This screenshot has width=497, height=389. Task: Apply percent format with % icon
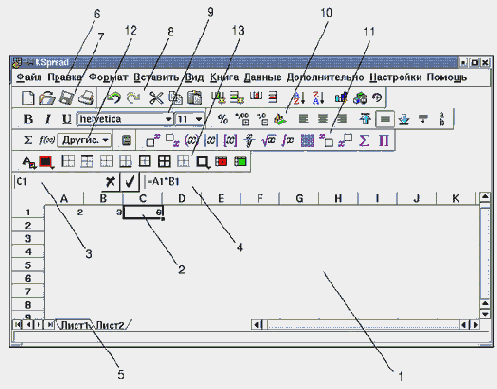(223, 119)
